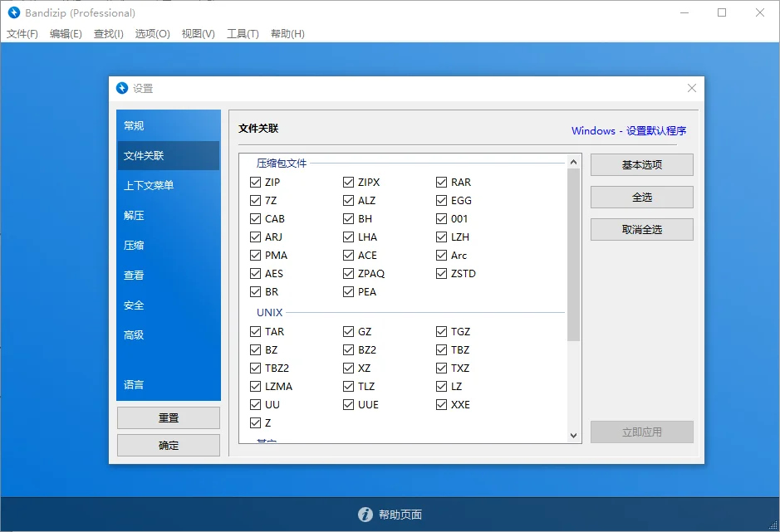Disable the 7Z association checkbox
This screenshot has height=532, width=780.
[x=254, y=200]
